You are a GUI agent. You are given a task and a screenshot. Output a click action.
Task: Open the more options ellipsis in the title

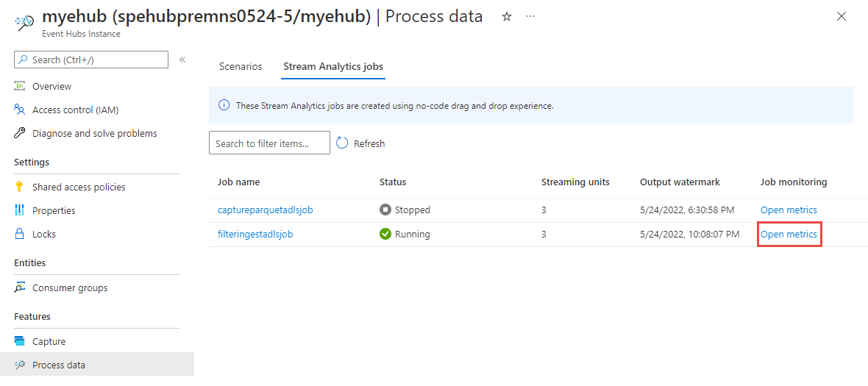530,17
